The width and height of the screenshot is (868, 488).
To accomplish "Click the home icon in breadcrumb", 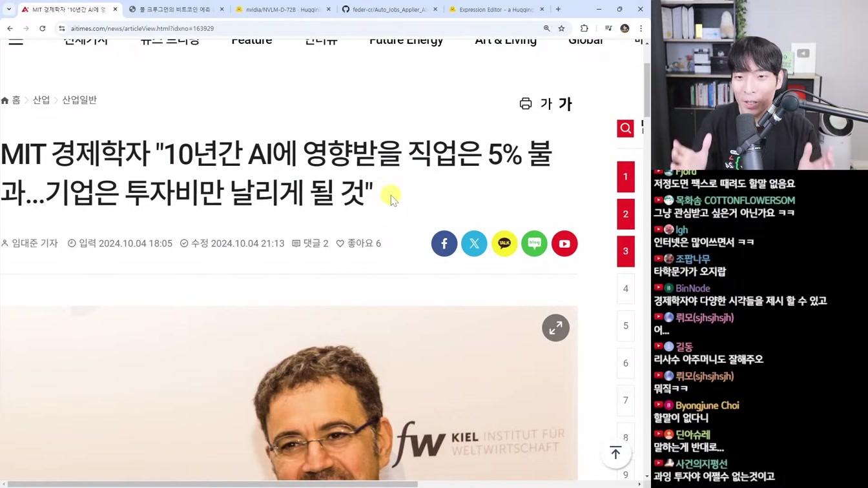I will [x=5, y=100].
